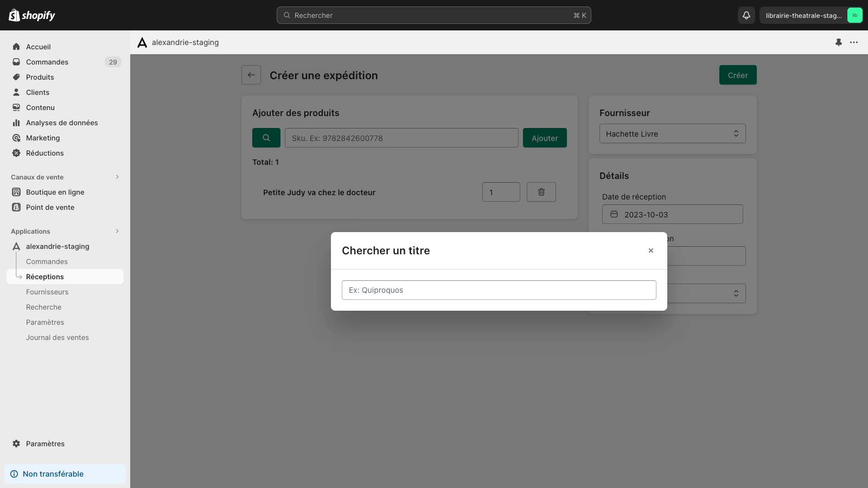Click the settings gear icon
The height and width of the screenshot is (488, 868).
point(16,444)
